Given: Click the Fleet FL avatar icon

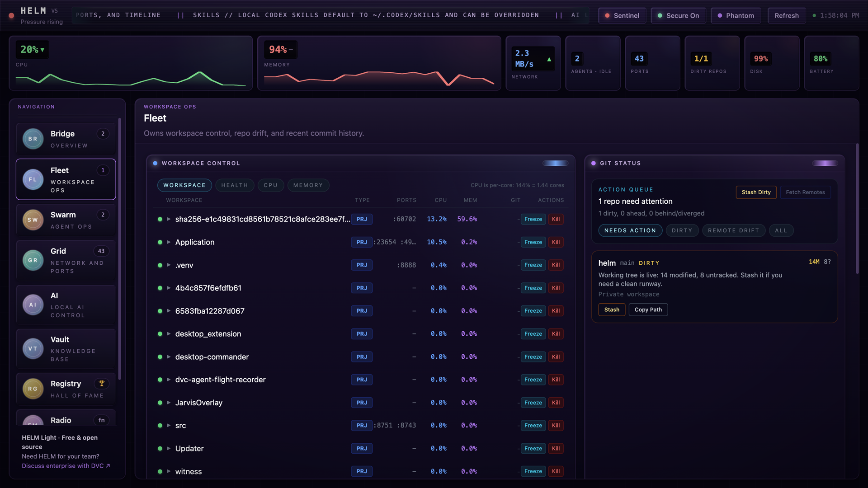Looking at the screenshot, I should pos(33,179).
